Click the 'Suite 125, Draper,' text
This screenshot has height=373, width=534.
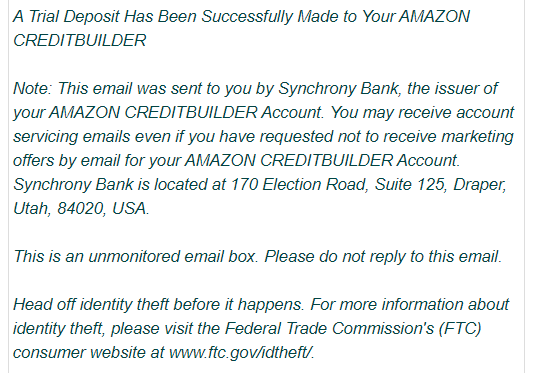click(441, 185)
